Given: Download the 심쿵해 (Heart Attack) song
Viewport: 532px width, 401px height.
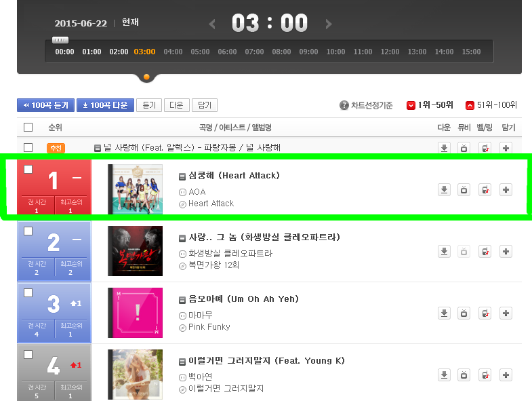Looking at the screenshot, I should click(x=444, y=189).
